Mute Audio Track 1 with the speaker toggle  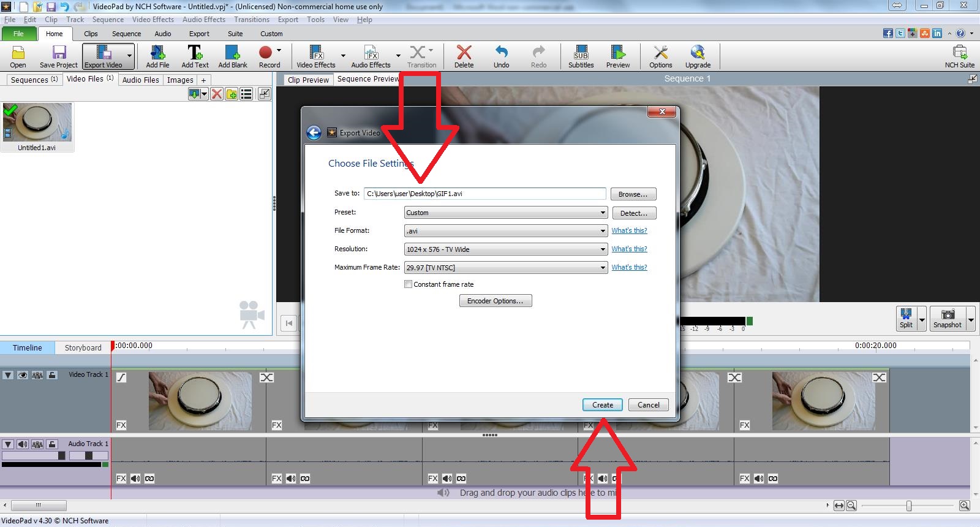coord(23,444)
